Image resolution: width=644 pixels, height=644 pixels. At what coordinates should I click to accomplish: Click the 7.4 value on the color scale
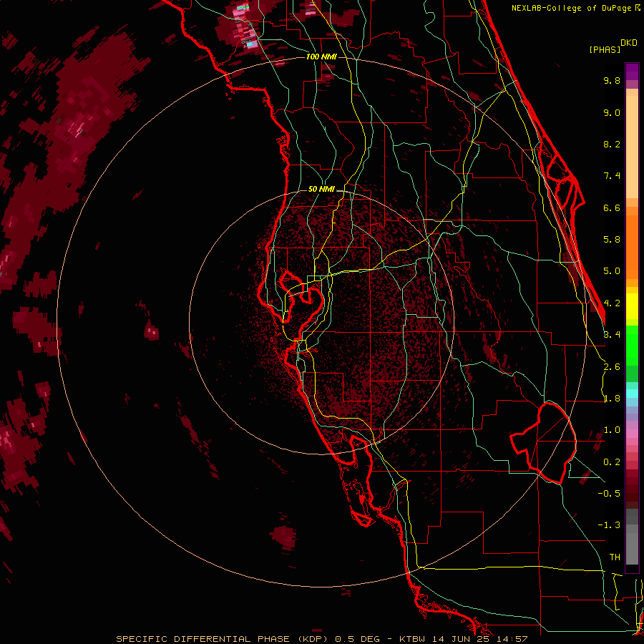click(612, 176)
